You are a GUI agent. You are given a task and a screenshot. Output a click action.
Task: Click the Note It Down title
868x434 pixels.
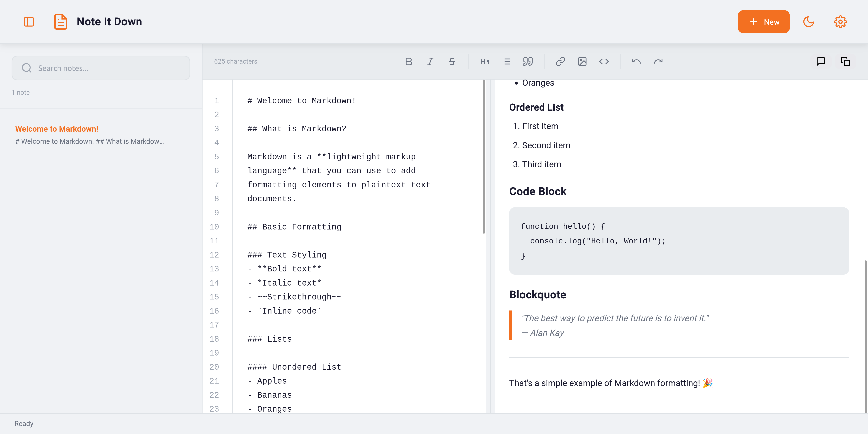click(x=109, y=22)
